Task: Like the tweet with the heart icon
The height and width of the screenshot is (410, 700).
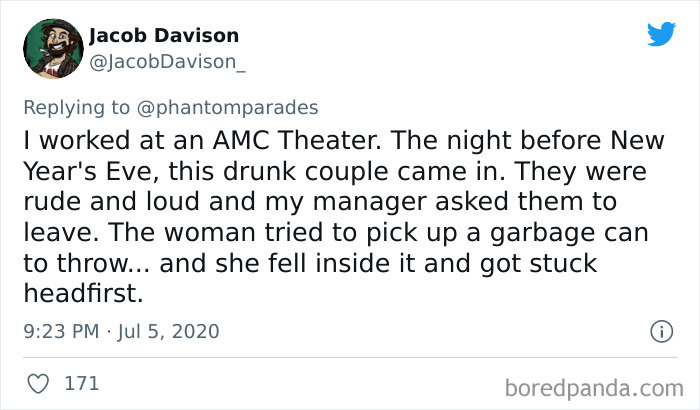Action: [x=39, y=382]
